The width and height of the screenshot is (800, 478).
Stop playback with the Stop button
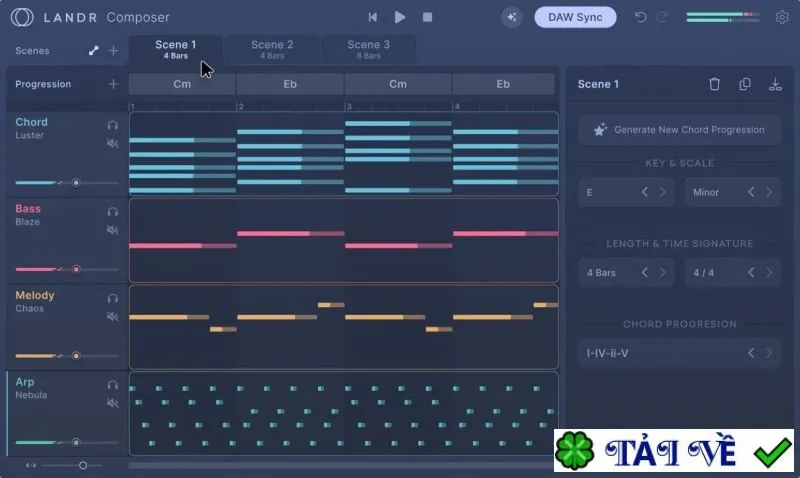tap(428, 17)
